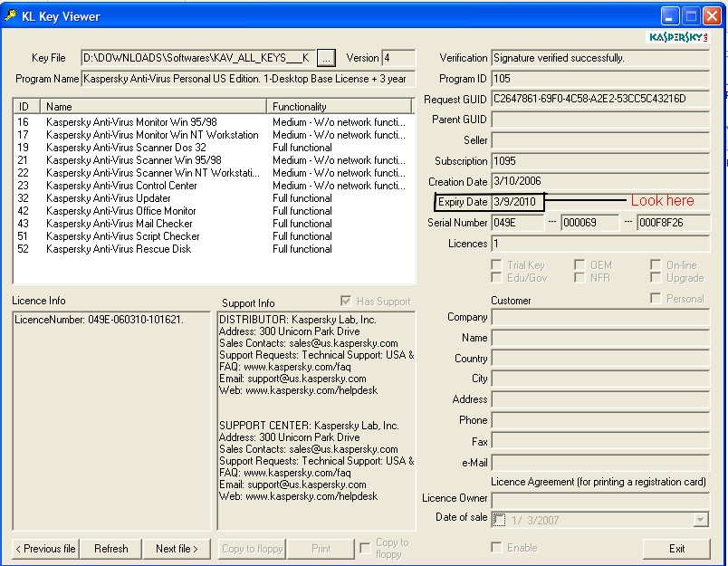Viewport: 728px width, 566px height.
Task: Click the e-Mail field
Action: (x=600, y=463)
